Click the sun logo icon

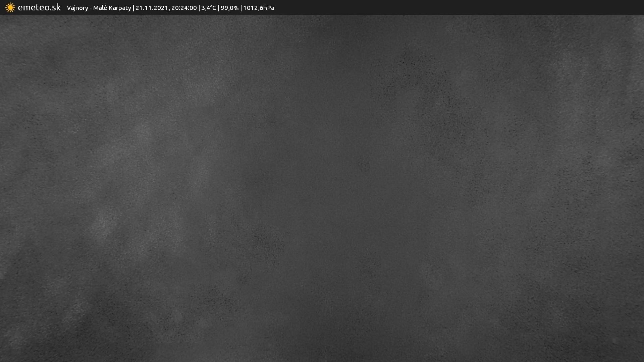[x=10, y=8]
